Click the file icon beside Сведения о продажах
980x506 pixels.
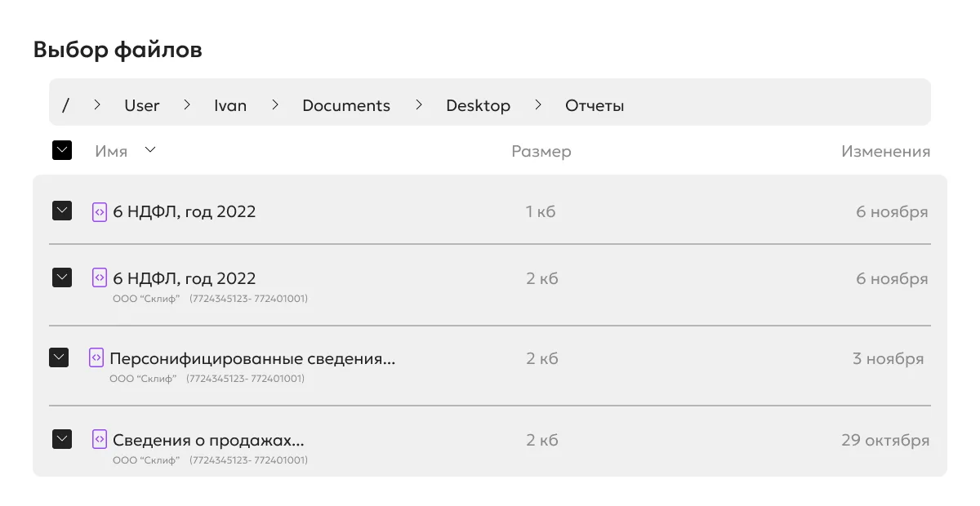point(99,439)
